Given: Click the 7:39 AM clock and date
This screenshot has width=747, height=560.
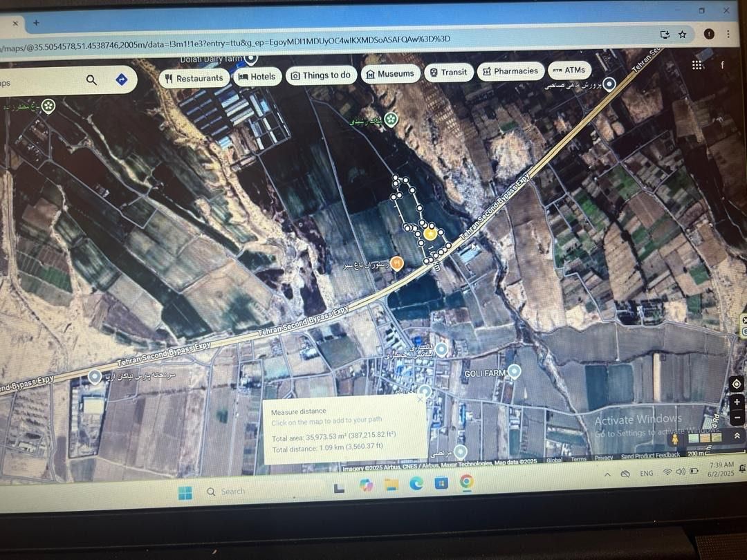Looking at the screenshot, I should [x=721, y=469].
